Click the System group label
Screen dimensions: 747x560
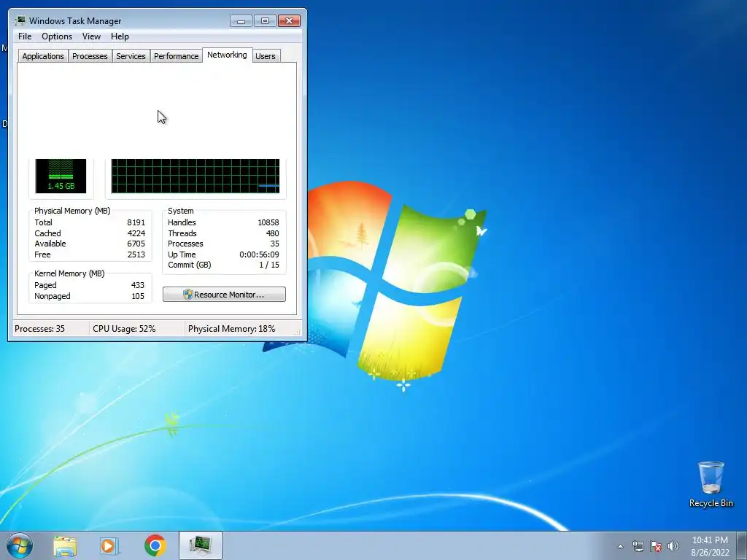click(x=181, y=211)
